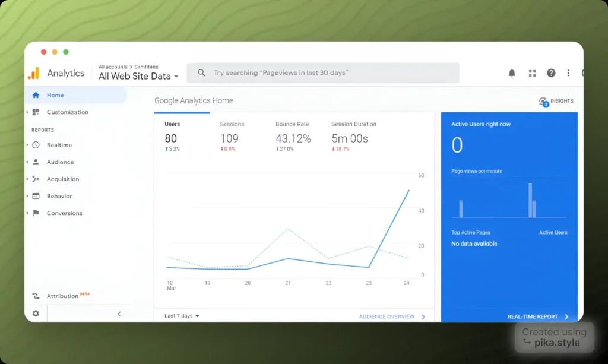Expand the Acquisition reports arrow
The height and width of the screenshot is (364, 608).
pyautogui.click(x=27, y=179)
